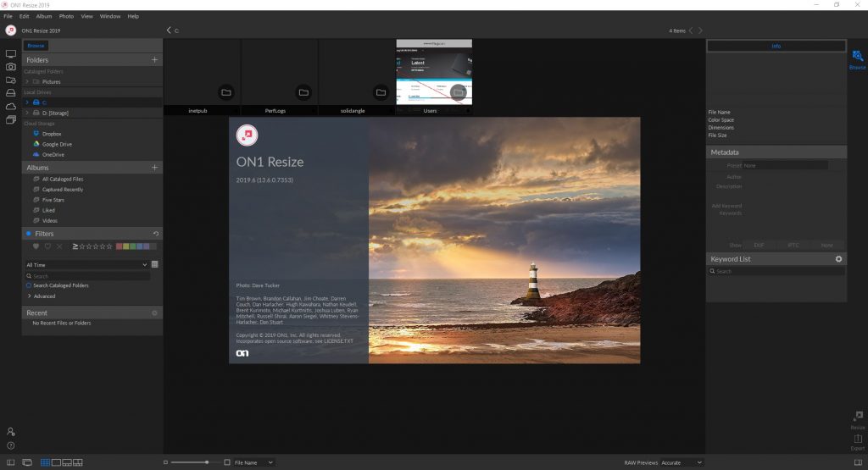
Task: Toggle Search Cataloged Folders option
Action: (x=29, y=285)
